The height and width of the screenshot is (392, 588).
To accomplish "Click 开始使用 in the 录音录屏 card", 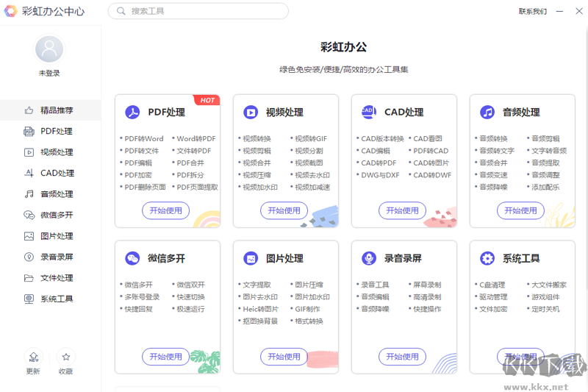I will (402, 357).
